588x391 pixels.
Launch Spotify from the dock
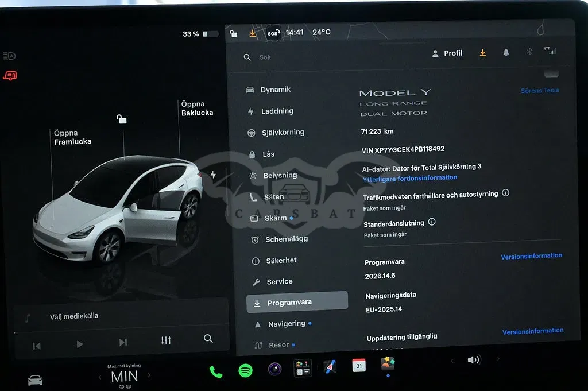pos(246,371)
